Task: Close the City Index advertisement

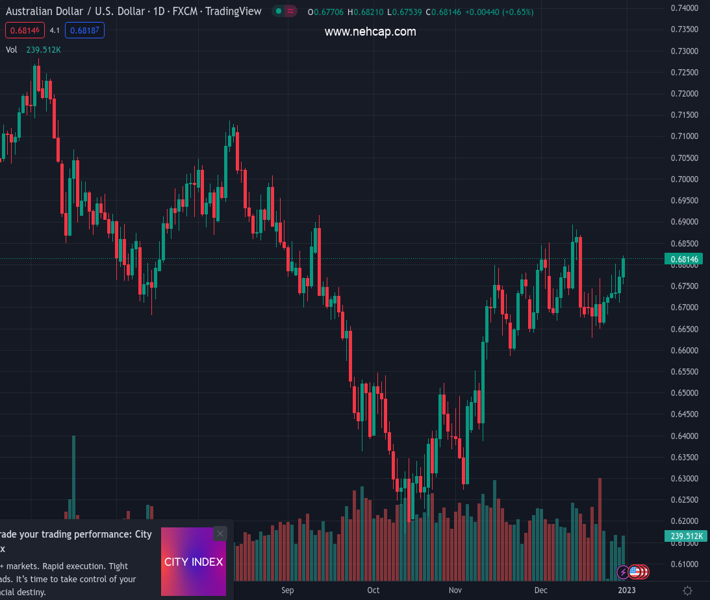Action: pos(220,534)
